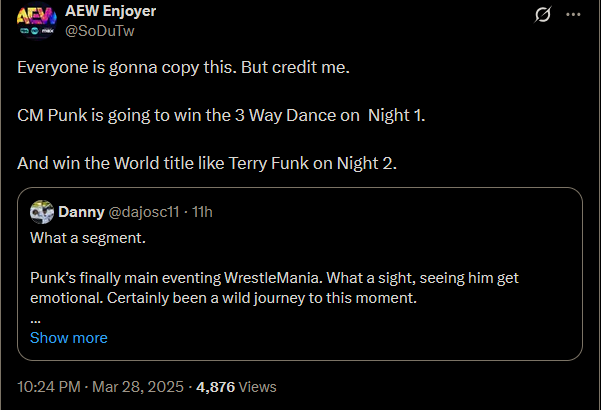Screen dimensions: 601x410
Task: Click the truncation ellipsis in quoted post
Action: pyautogui.click(x=36, y=317)
